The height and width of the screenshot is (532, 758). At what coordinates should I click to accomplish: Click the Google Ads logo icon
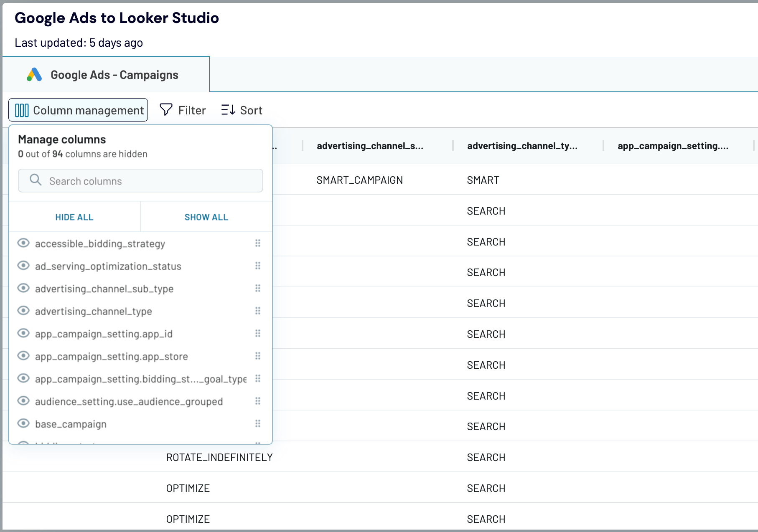[34, 74]
